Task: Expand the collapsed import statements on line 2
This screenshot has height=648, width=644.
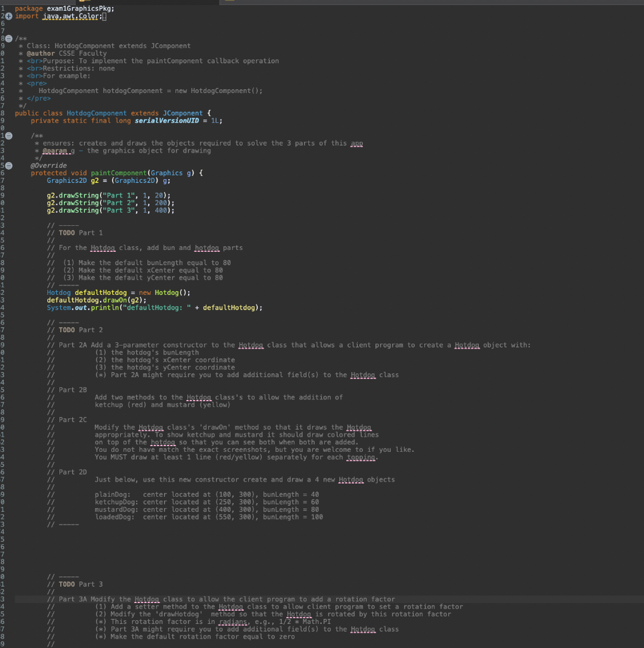Action: coord(9,16)
